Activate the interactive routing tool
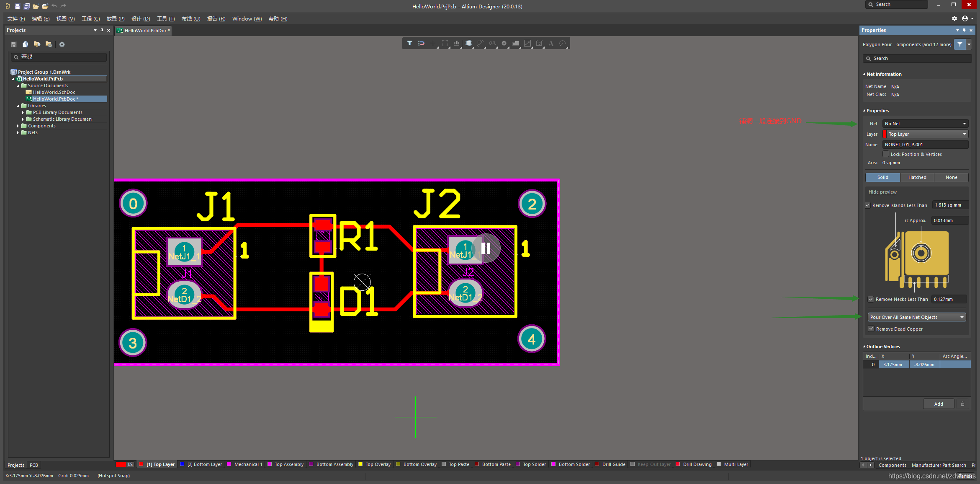The width and height of the screenshot is (980, 484). click(480, 43)
